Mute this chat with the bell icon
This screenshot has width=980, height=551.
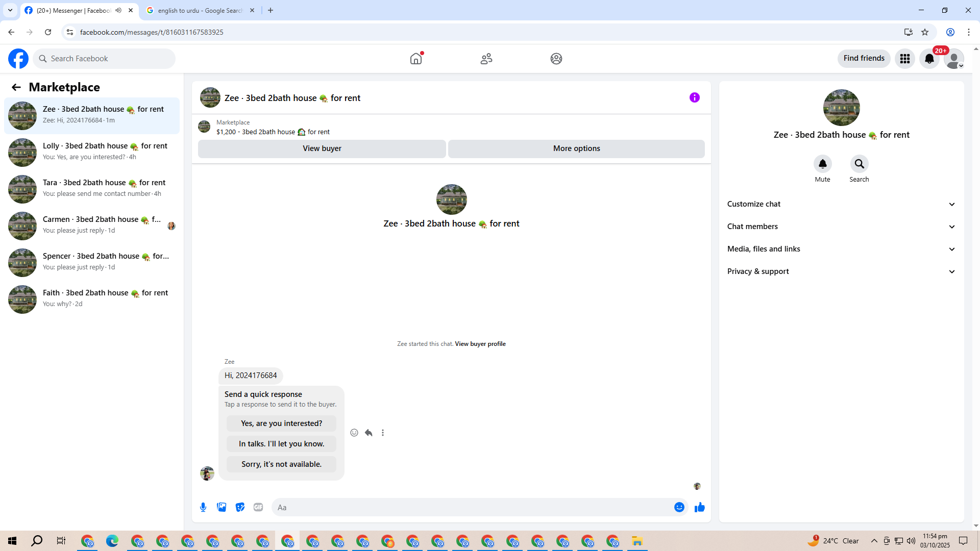click(823, 164)
